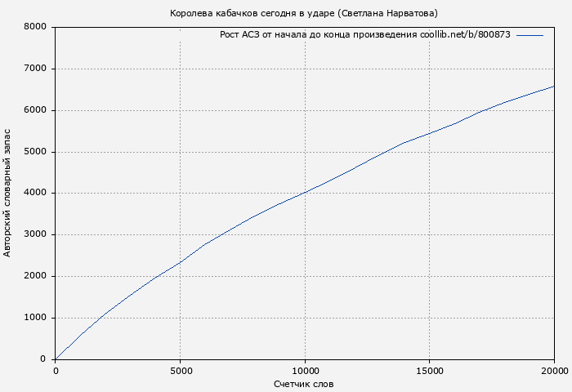Click the legend text 'Рост АСЗ от начала'
This screenshot has height=392, width=572.
coord(270,35)
